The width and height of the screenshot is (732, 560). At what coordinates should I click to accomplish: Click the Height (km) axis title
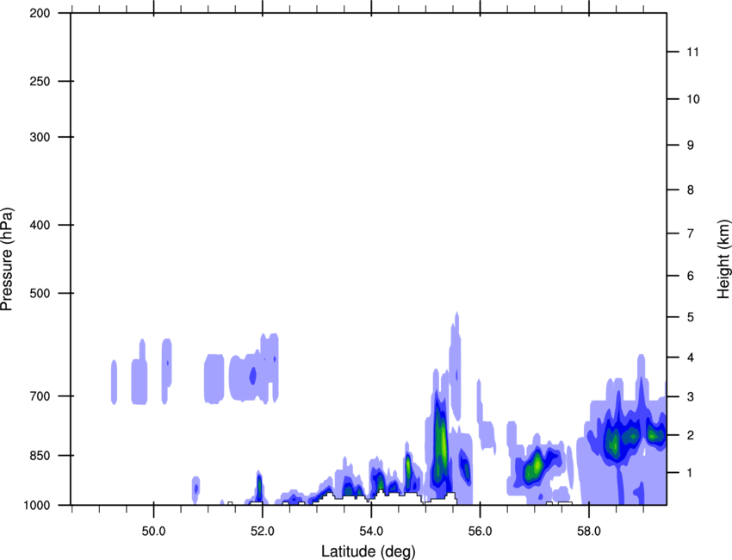point(723,258)
